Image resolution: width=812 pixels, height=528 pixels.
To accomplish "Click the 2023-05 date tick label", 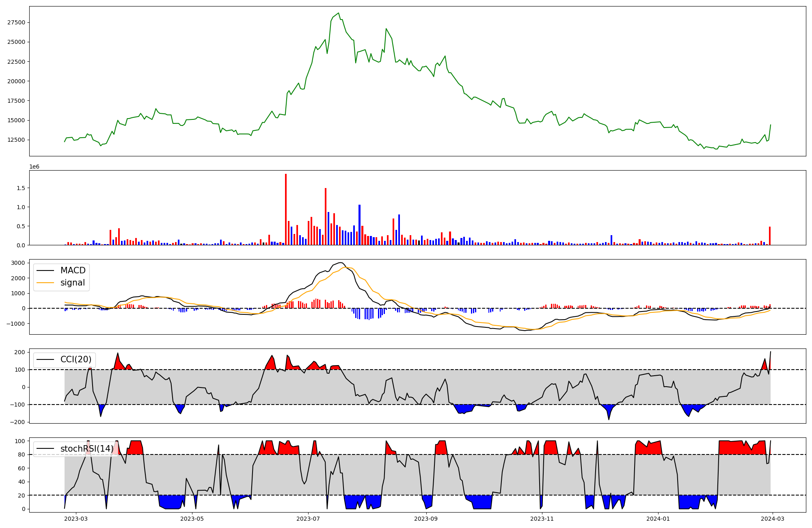I will [192, 518].
